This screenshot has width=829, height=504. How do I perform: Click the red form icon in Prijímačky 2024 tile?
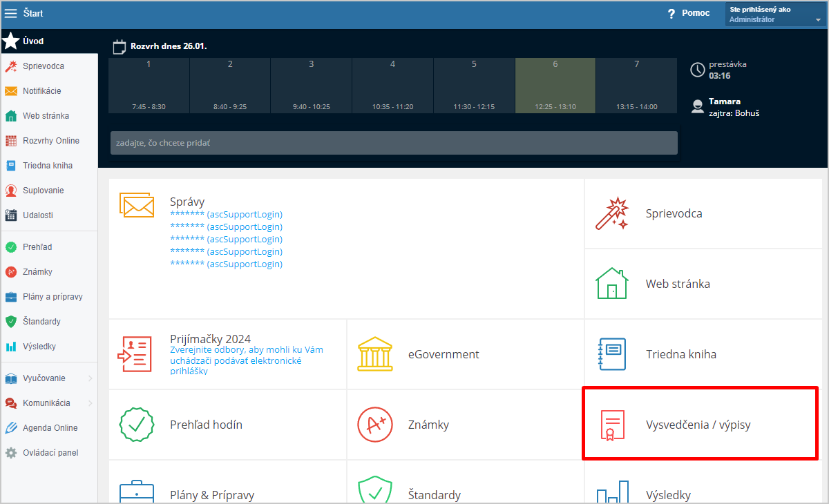(x=135, y=355)
